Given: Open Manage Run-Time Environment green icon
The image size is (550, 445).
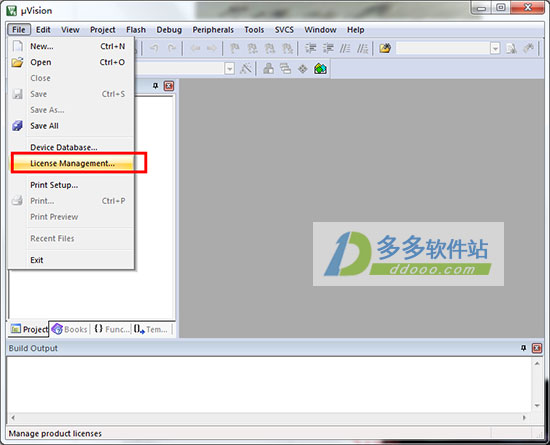Looking at the screenshot, I should (320, 69).
